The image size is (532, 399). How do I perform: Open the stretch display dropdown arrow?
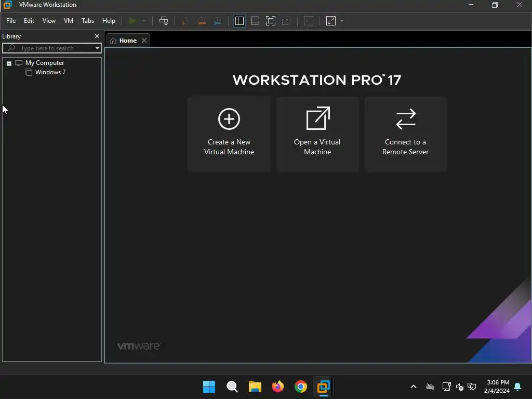pos(342,21)
